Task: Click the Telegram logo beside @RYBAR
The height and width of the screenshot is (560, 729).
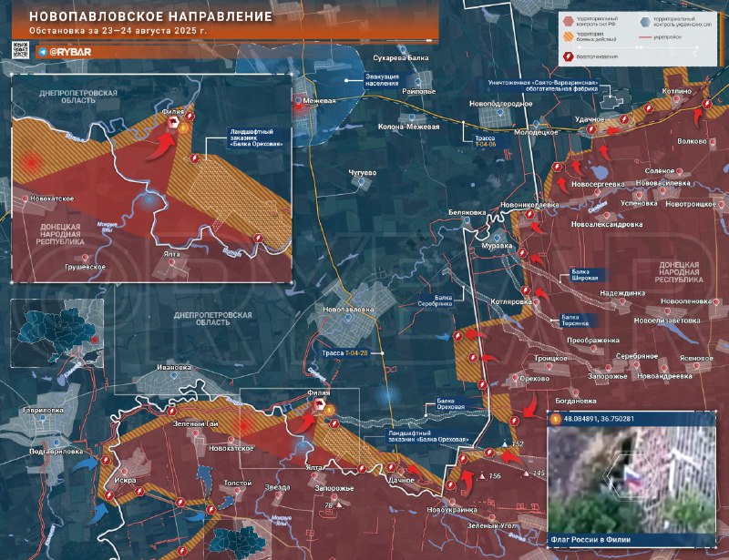Action: [x=43, y=53]
